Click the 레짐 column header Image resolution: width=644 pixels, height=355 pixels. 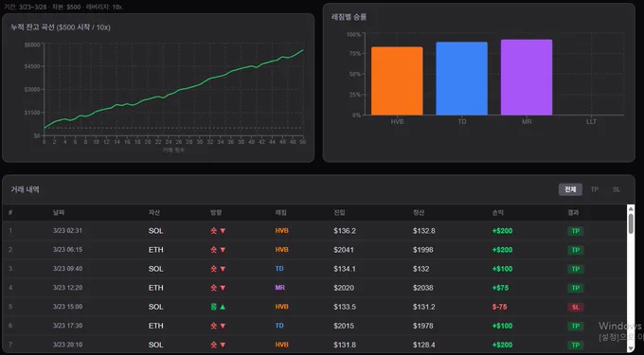click(x=281, y=213)
